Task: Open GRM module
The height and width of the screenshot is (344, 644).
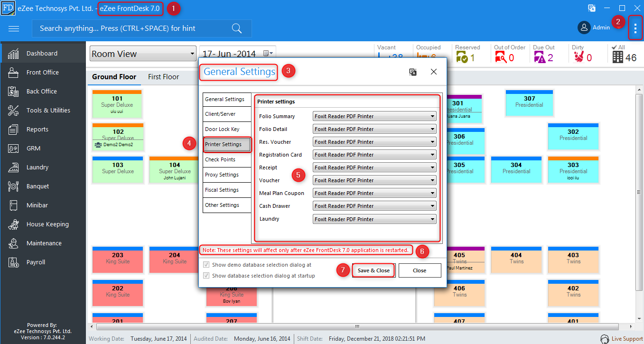Action: pos(43,148)
